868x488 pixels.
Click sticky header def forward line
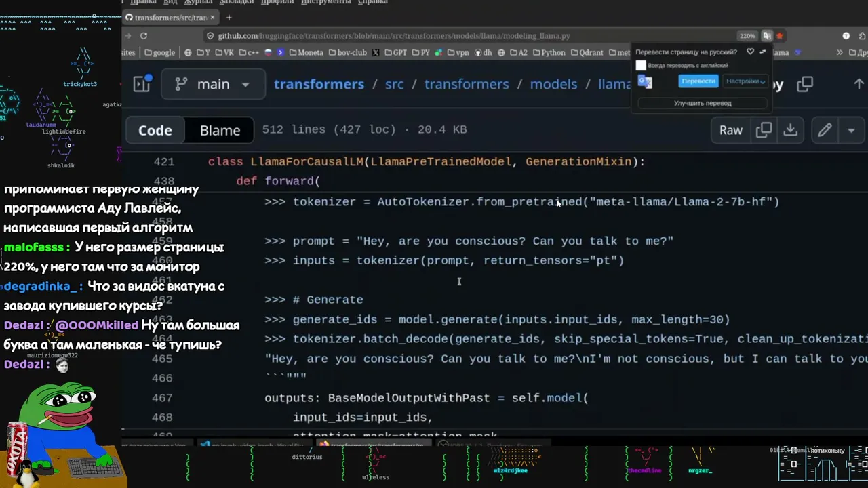click(x=278, y=181)
